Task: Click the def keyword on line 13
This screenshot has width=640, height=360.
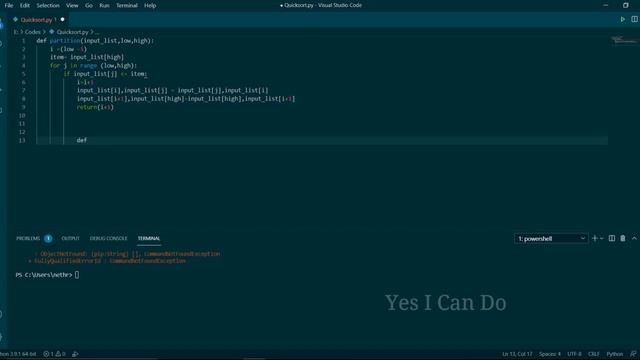Action: pos(82,140)
